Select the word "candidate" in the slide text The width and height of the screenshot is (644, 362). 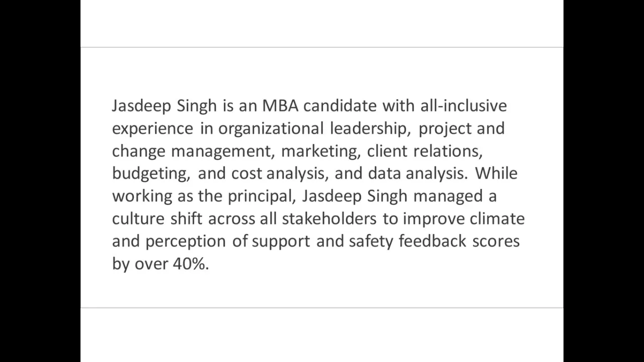point(340,106)
